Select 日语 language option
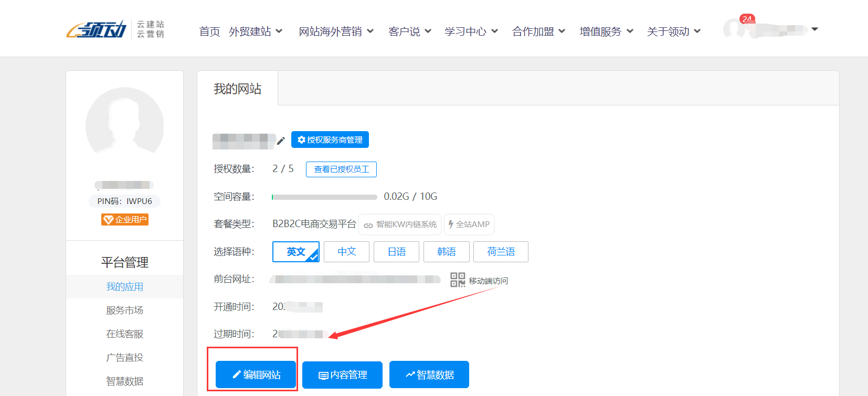Image resolution: width=868 pixels, height=396 pixels. click(396, 252)
